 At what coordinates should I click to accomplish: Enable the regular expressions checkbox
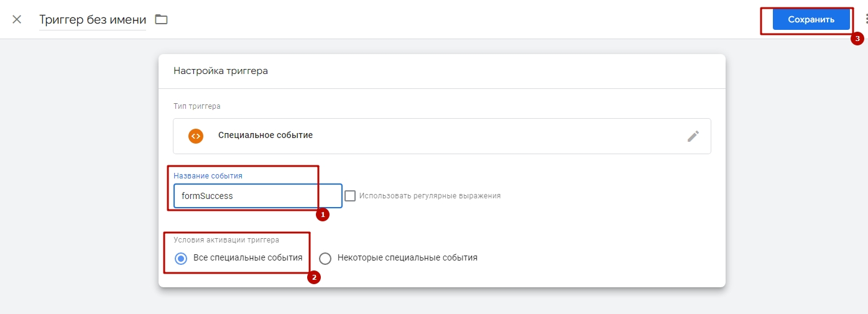pos(350,195)
